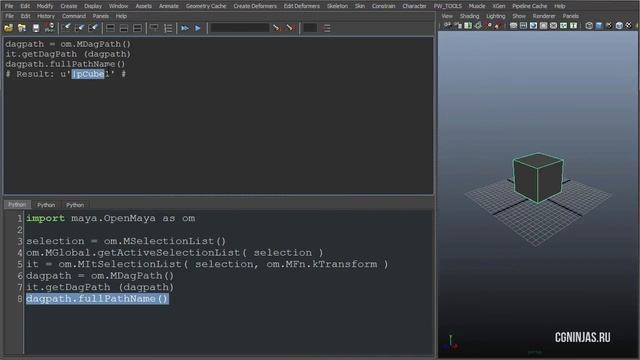
Task: Click Smooth Shade All blue cube icon
Action: click(x=599, y=25)
